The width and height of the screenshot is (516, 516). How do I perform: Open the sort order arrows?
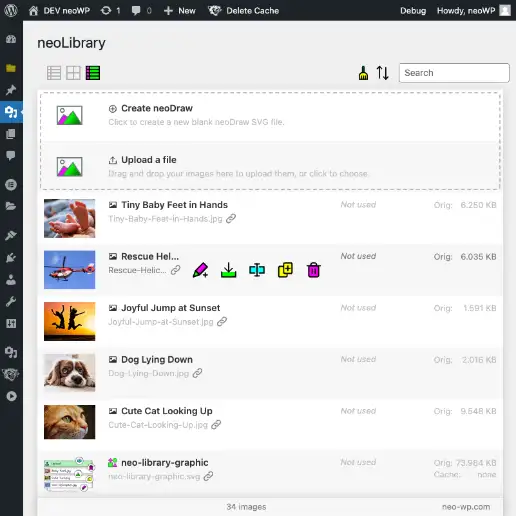coord(383,73)
